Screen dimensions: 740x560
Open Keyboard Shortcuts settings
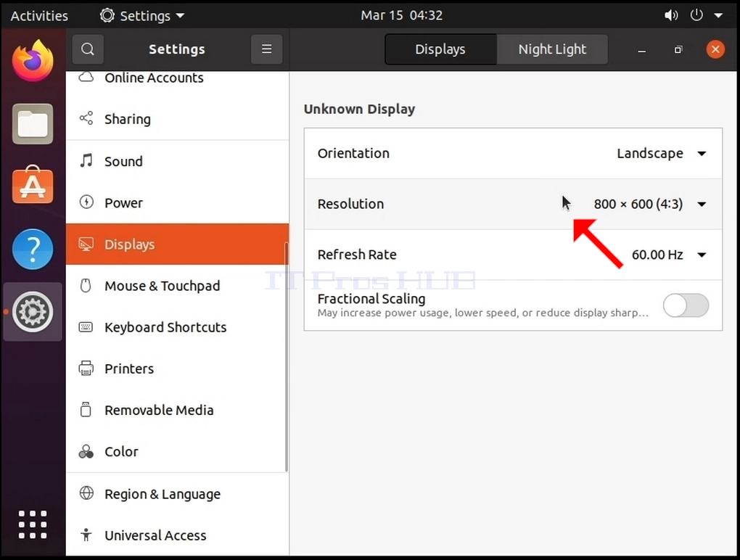pos(178,327)
